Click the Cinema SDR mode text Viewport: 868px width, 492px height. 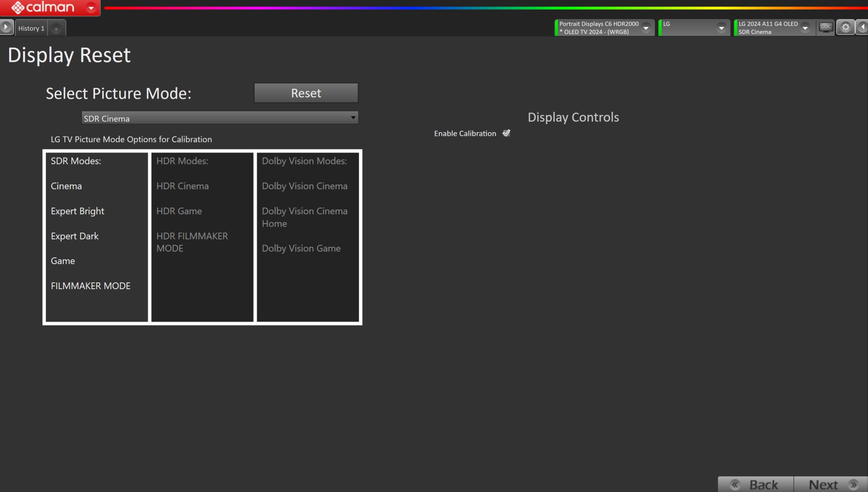click(x=66, y=186)
